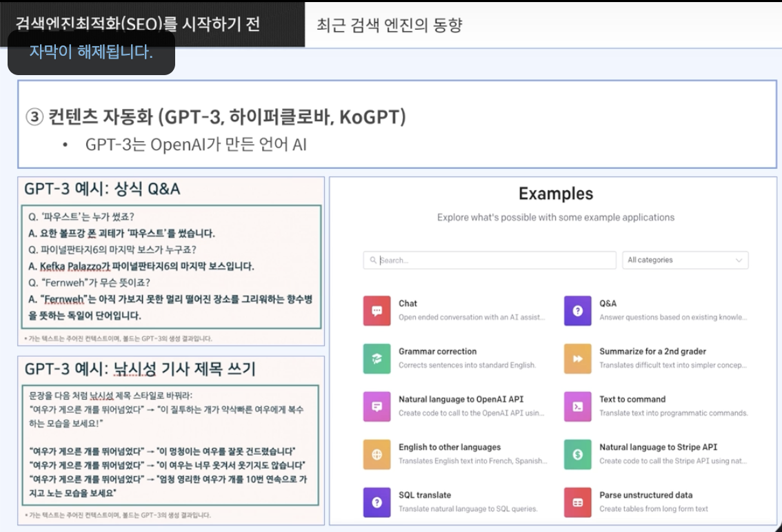This screenshot has height=532, width=782.
Task: Click the GPT-3 예시: 낚시성 기사 제목 쓰기 heading
Action: (139, 369)
